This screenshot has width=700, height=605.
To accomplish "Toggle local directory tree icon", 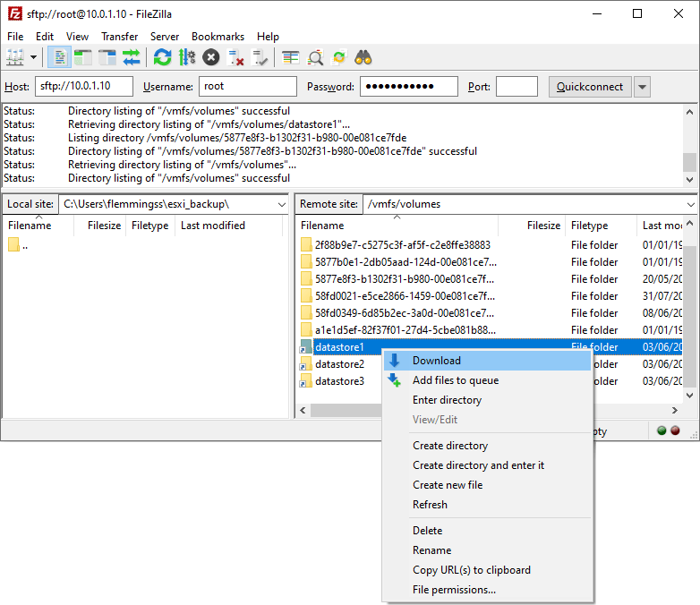I will pos(83,57).
